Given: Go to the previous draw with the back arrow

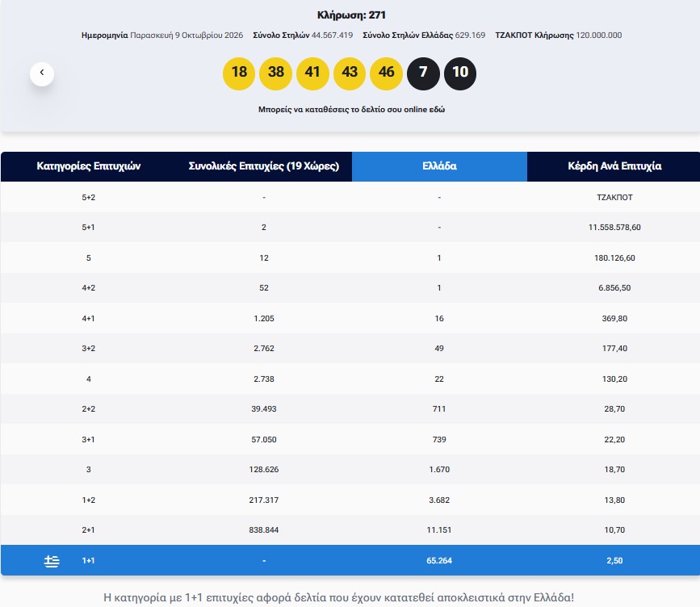Looking at the screenshot, I should [42, 73].
